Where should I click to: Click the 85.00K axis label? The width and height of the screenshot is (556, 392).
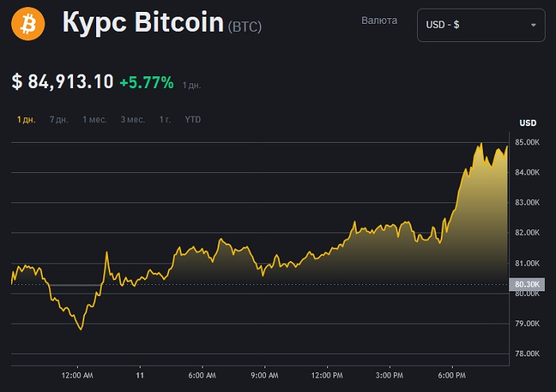(x=527, y=142)
